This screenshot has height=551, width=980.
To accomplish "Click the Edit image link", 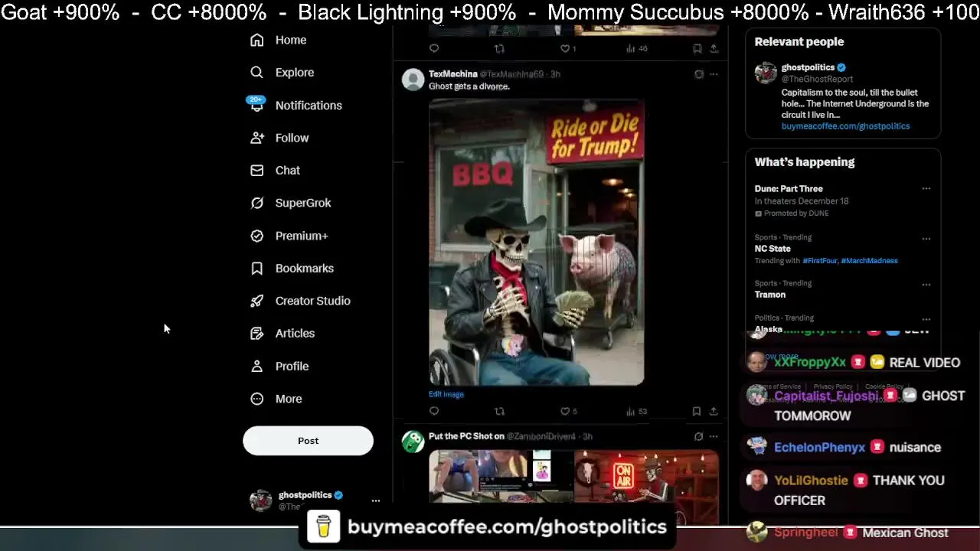I will (446, 394).
